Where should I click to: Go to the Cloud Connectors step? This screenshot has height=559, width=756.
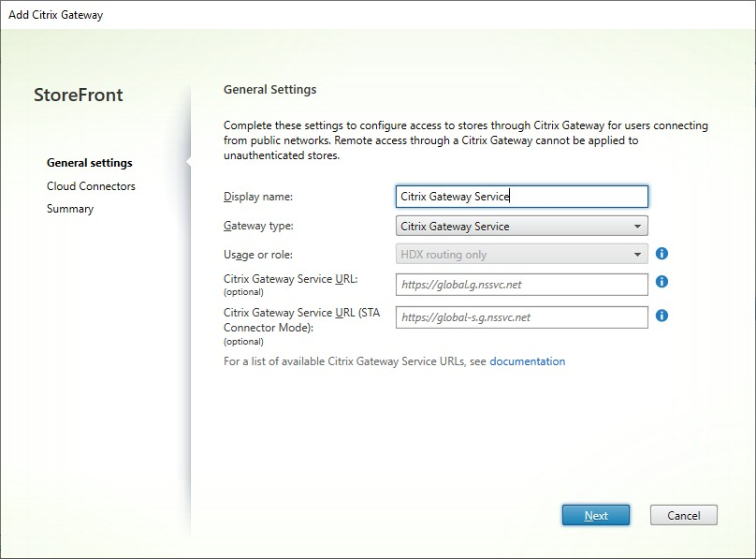91,186
